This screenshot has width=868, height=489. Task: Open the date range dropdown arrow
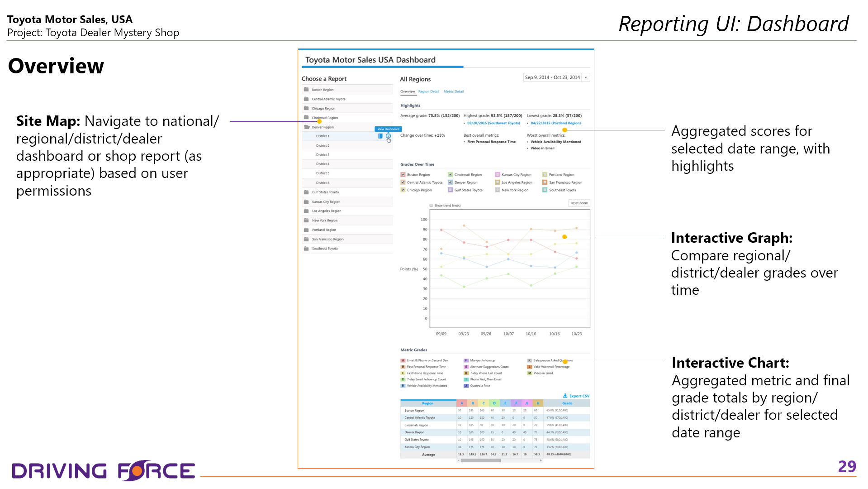(x=586, y=77)
